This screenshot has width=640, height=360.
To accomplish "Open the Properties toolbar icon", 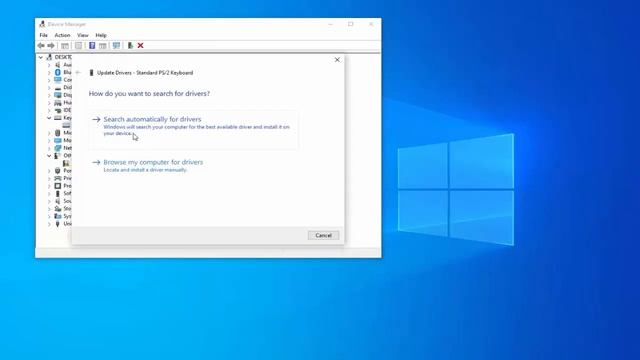I will tap(78, 46).
